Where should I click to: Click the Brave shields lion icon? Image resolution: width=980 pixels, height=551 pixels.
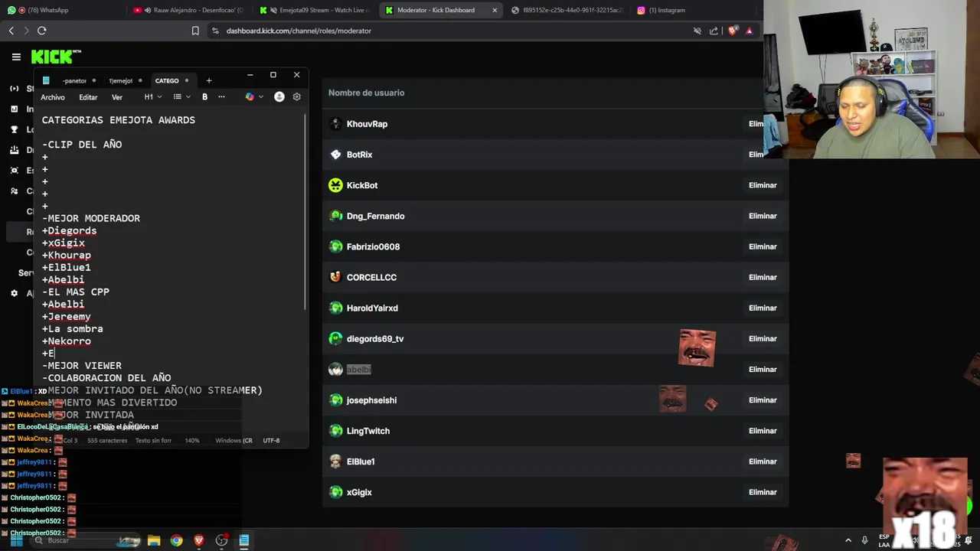733,31
